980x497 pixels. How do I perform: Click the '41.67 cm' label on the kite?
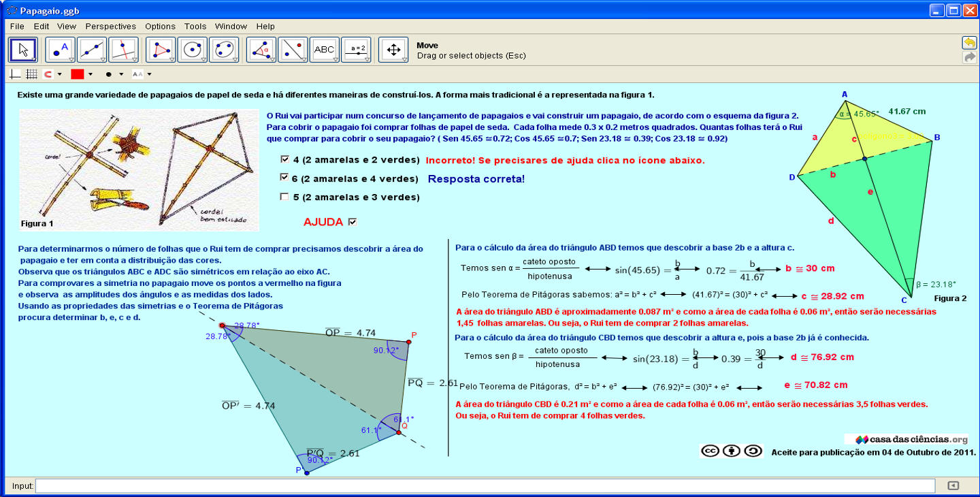907,112
